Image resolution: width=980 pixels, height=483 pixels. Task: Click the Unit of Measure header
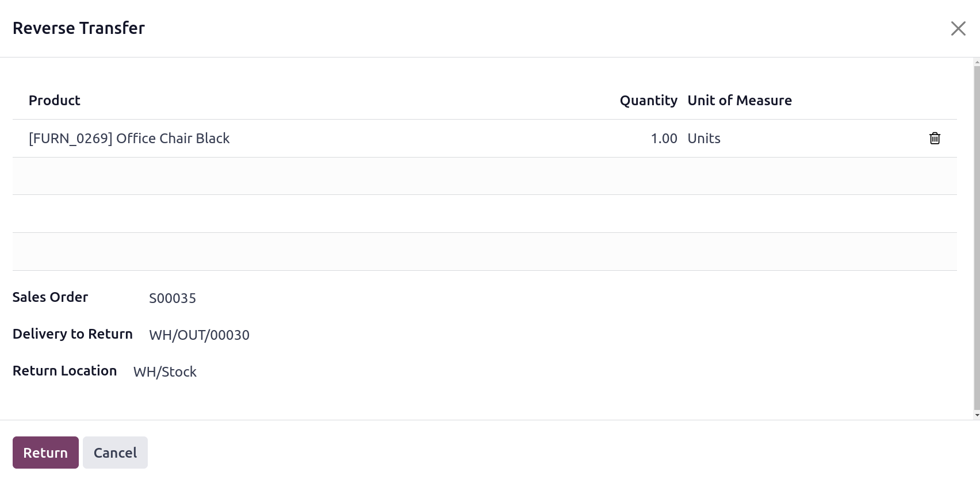[x=740, y=101]
